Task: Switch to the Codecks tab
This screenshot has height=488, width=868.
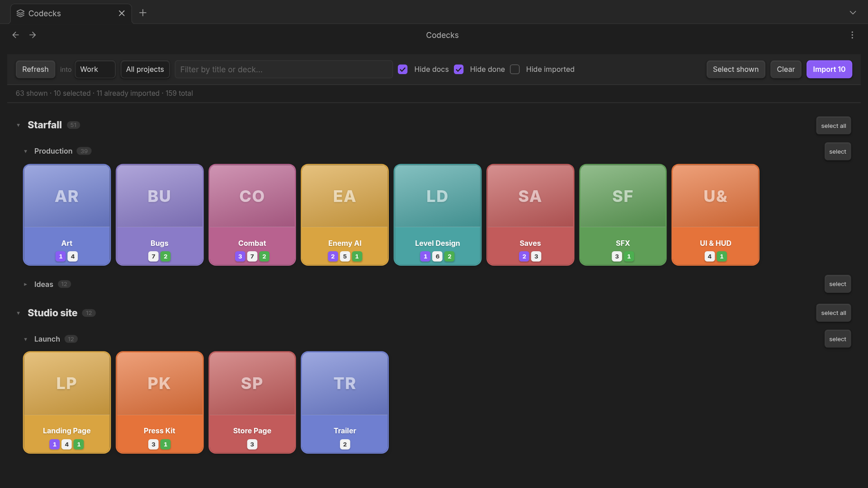Action: click(71, 14)
